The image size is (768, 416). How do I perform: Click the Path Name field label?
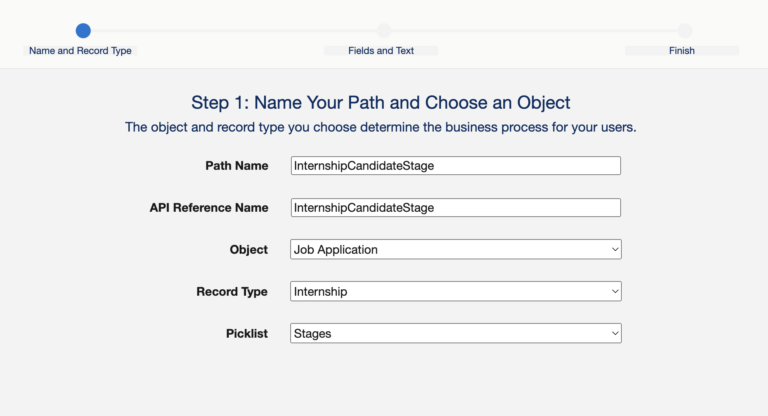237,166
